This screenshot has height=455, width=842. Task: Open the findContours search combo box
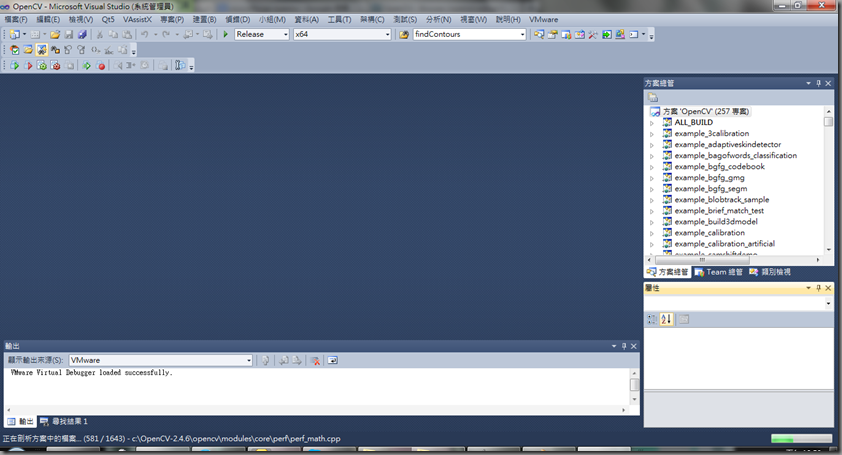point(522,34)
